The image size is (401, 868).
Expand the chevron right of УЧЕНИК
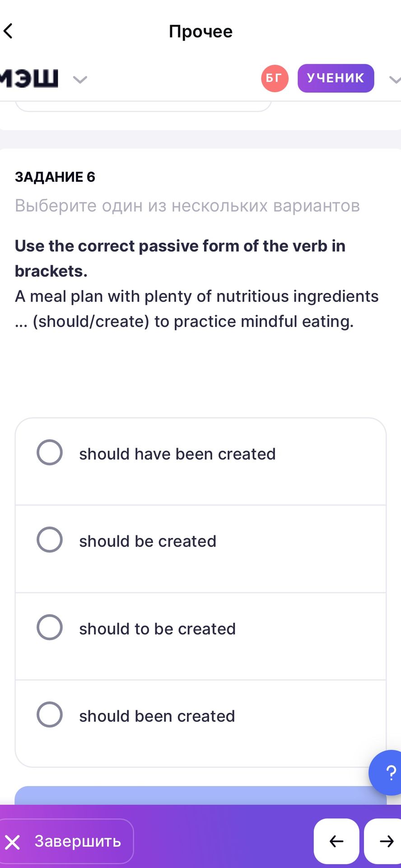click(x=395, y=80)
